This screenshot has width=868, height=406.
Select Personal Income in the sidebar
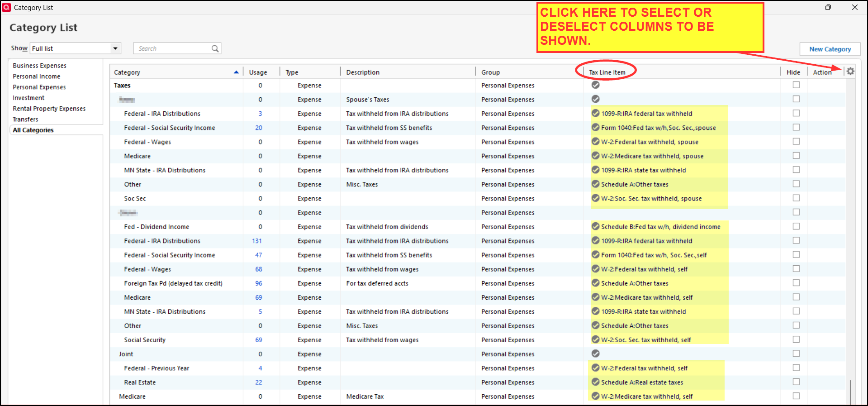coord(36,76)
